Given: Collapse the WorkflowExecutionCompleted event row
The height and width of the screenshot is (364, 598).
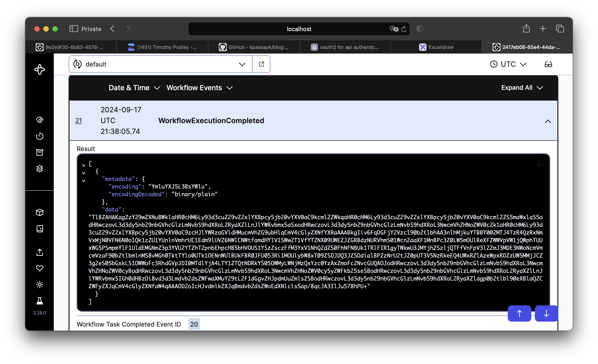Looking at the screenshot, I should pos(548,121).
